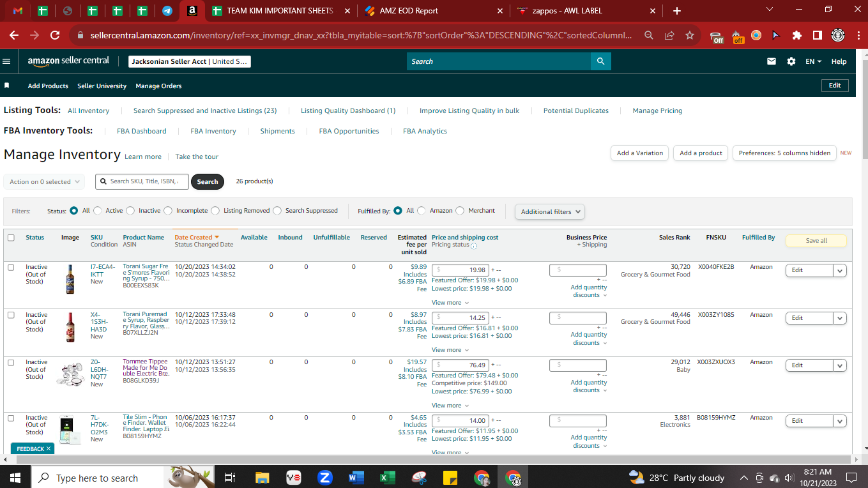The width and height of the screenshot is (868, 488).
Task: Check the Tommee Tippee row checkbox
Action: click(x=11, y=362)
